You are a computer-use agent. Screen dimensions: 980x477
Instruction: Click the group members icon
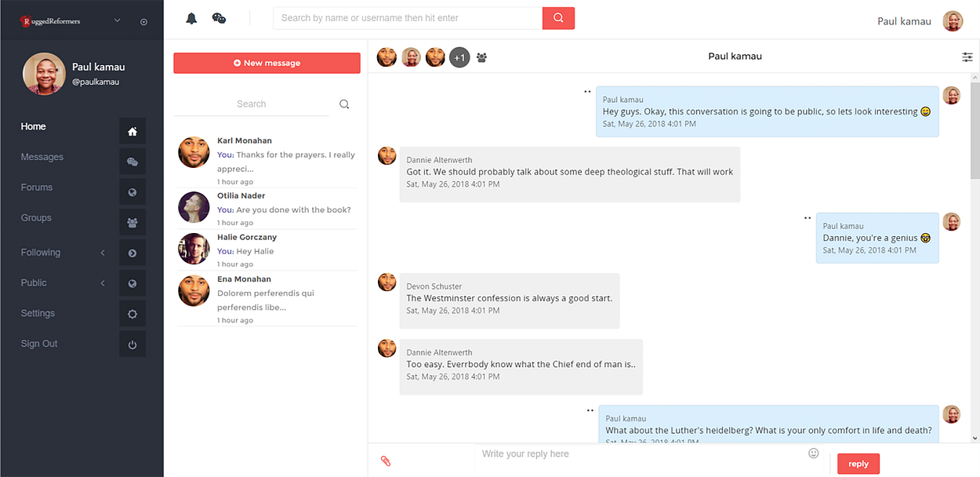pos(481,57)
